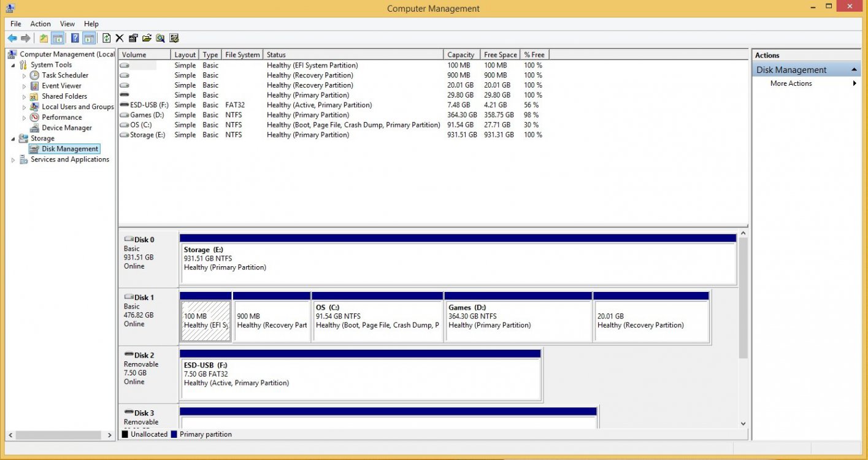This screenshot has height=460, width=868.
Task: Click the magnifier search toolbar icon
Action: (160, 38)
